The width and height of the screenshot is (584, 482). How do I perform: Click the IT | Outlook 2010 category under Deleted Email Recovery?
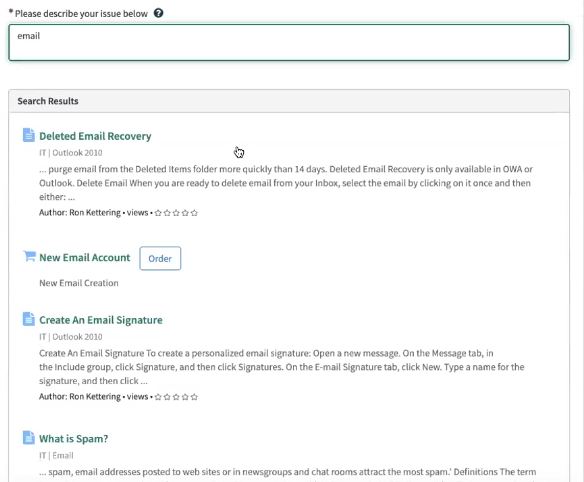click(71, 153)
